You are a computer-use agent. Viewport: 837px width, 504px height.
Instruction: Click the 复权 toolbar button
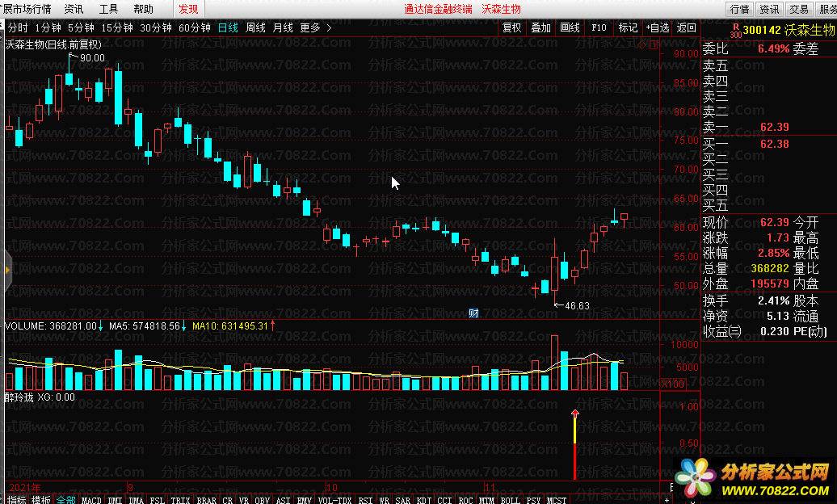coord(511,27)
